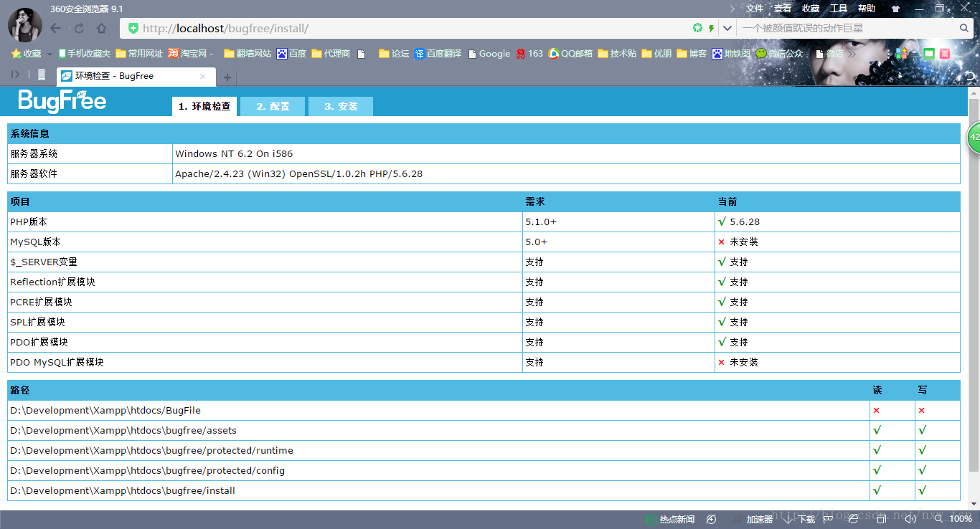Image resolution: width=980 pixels, height=529 pixels.
Task: Select the 1. 环境检查 step tab
Action: tap(204, 106)
